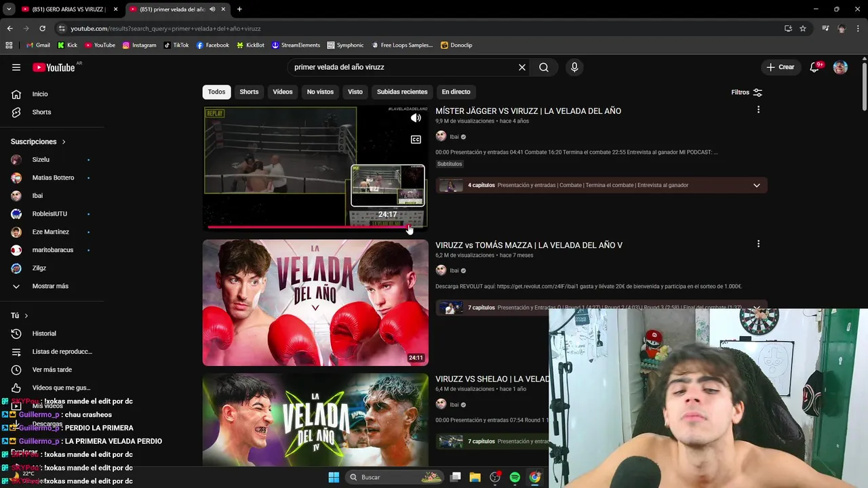Image resolution: width=868 pixels, height=488 pixels.
Task: Select the Subidas recientes filter chip
Action: coord(402,91)
